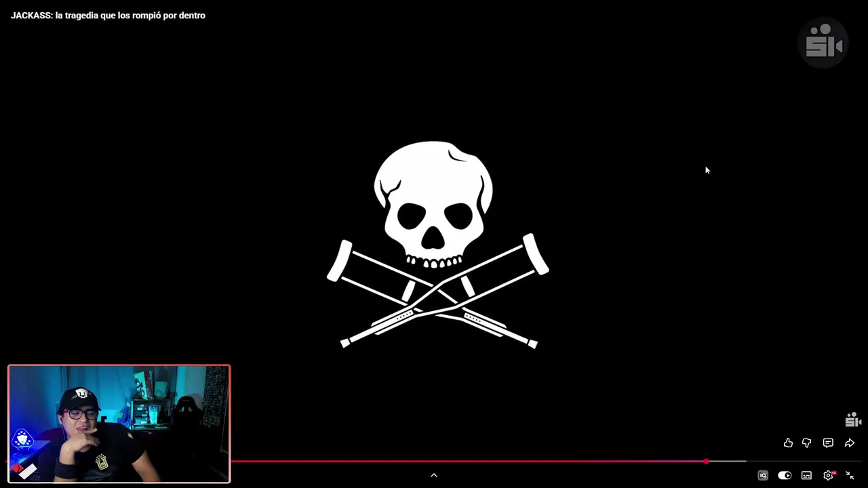Open the comments panel icon
Image resolution: width=868 pixels, height=488 pixels.
828,443
